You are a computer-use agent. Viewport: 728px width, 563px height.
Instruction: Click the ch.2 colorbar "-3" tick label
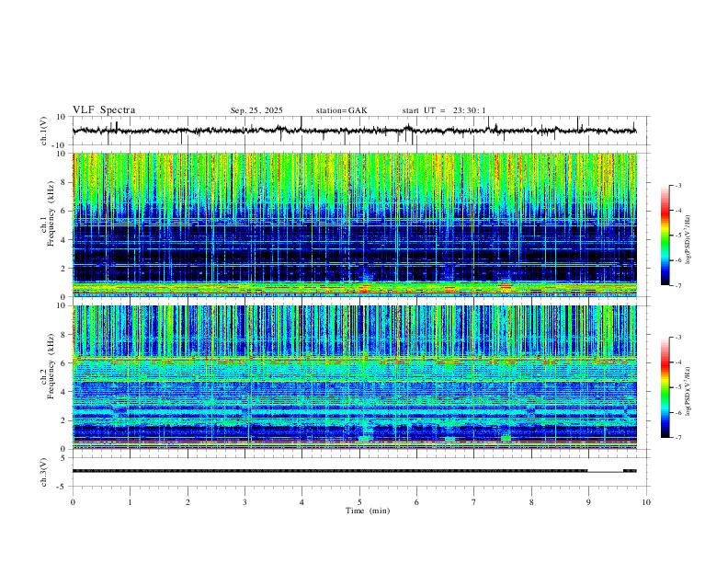click(678, 338)
